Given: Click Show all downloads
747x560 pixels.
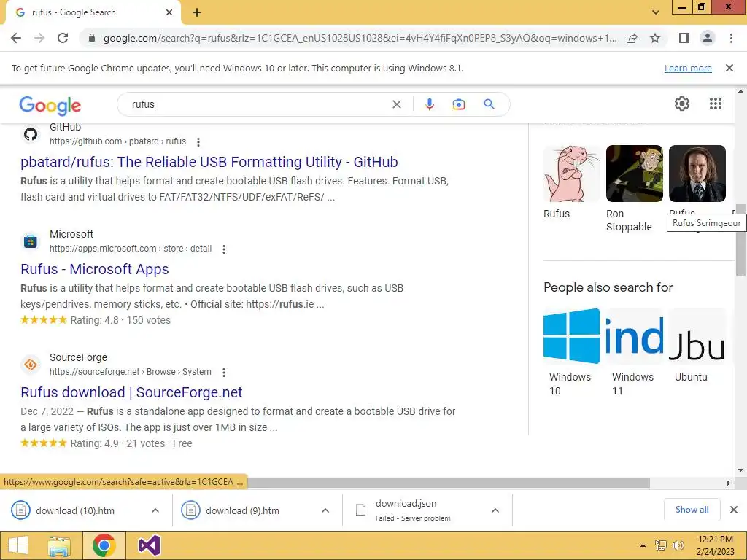Looking at the screenshot, I should pyautogui.click(x=692, y=510).
